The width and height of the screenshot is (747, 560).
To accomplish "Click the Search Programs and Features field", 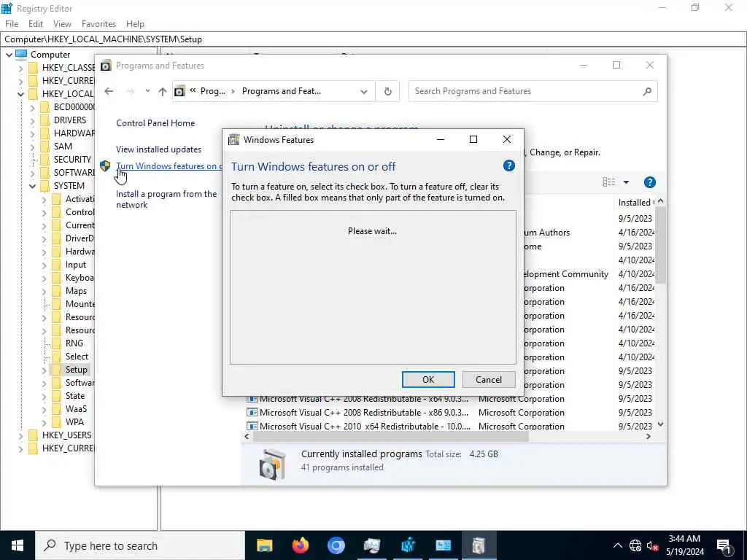I will (x=533, y=91).
